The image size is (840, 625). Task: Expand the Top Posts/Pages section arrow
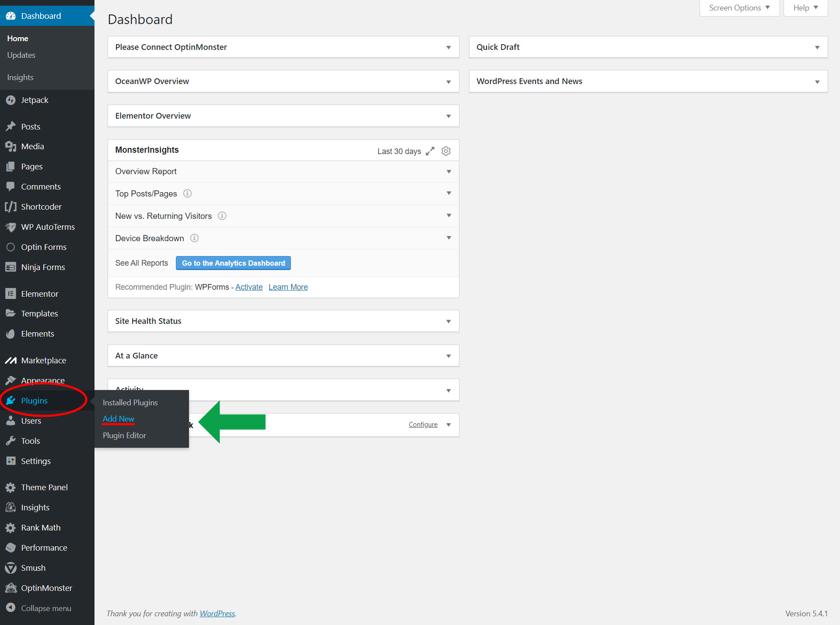(449, 193)
